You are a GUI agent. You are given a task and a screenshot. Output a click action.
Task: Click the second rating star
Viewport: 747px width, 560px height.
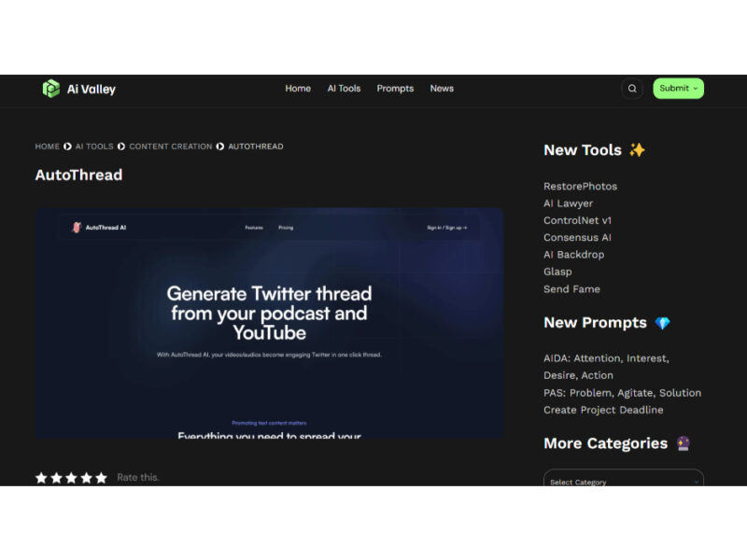tap(56, 478)
